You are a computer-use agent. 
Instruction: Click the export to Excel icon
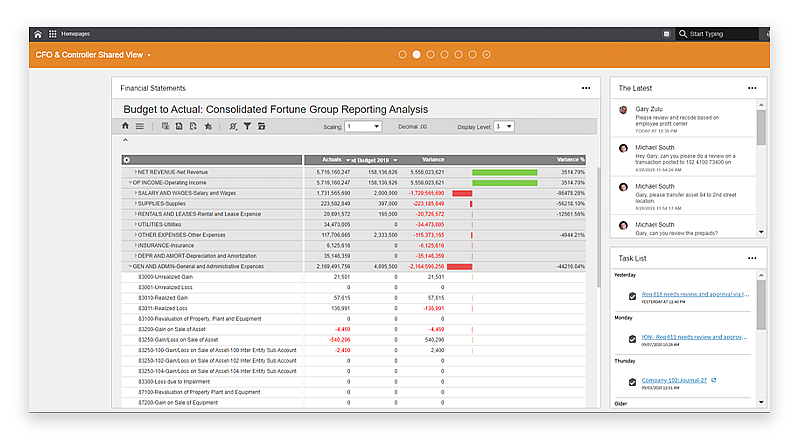(x=165, y=126)
